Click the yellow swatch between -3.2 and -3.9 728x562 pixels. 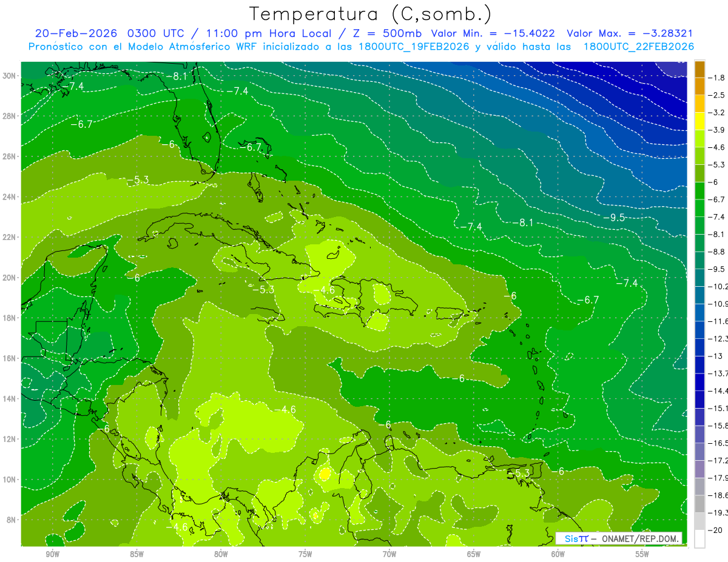[699, 121]
